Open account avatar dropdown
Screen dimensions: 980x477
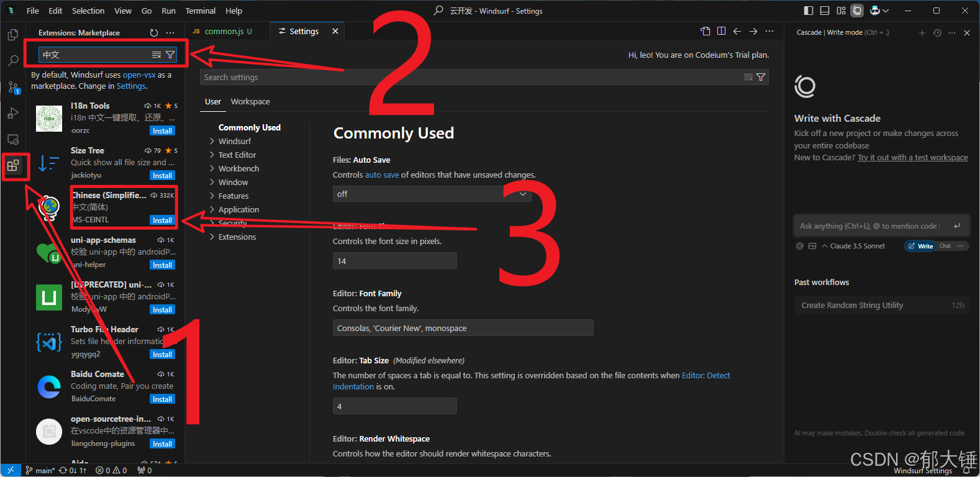coord(879,11)
